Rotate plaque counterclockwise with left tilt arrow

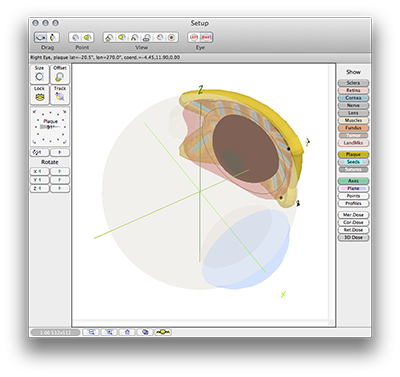tap(39, 152)
